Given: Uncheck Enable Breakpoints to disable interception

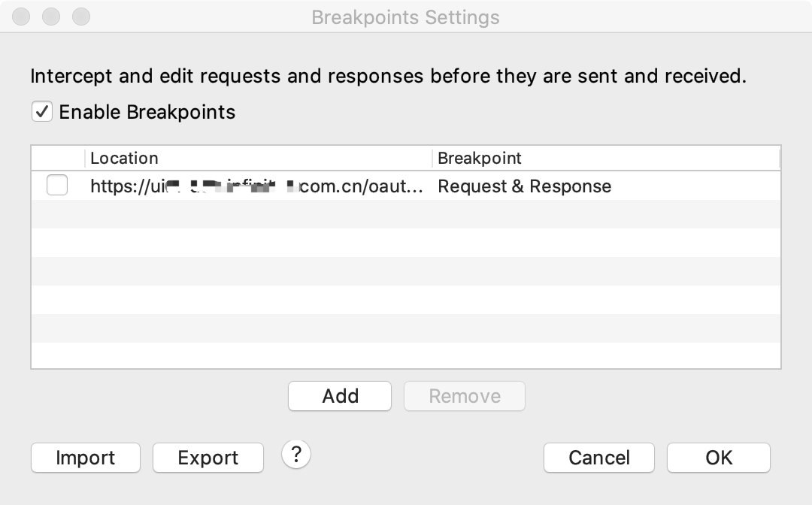Looking at the screenshot, I should click(x=43, y=112).
